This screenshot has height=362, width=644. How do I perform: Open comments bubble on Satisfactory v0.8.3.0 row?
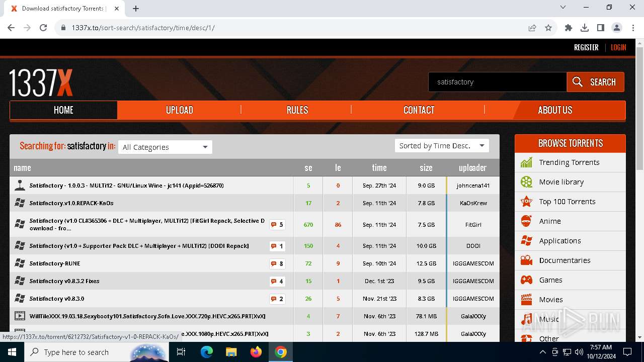[x=277, y=299]
